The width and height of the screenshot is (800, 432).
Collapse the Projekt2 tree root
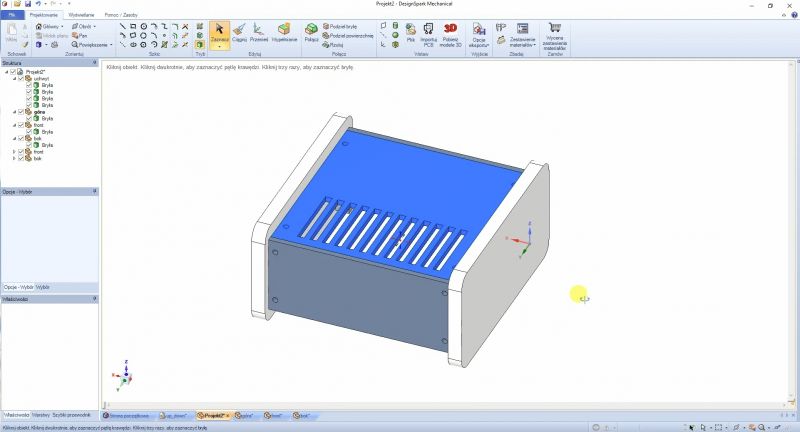coord(7,72)
